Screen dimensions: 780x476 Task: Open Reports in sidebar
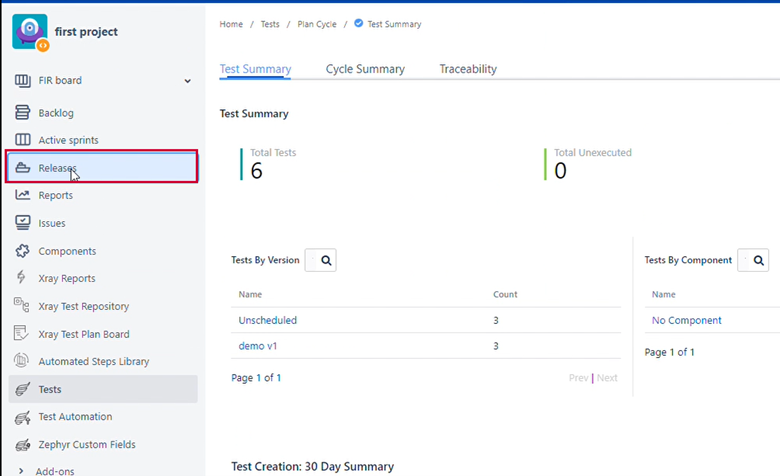[55, 196]
